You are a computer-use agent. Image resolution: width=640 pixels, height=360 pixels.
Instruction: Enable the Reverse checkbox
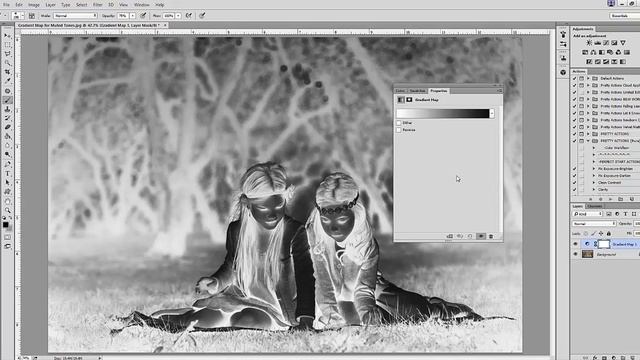(x=399, y=130)
